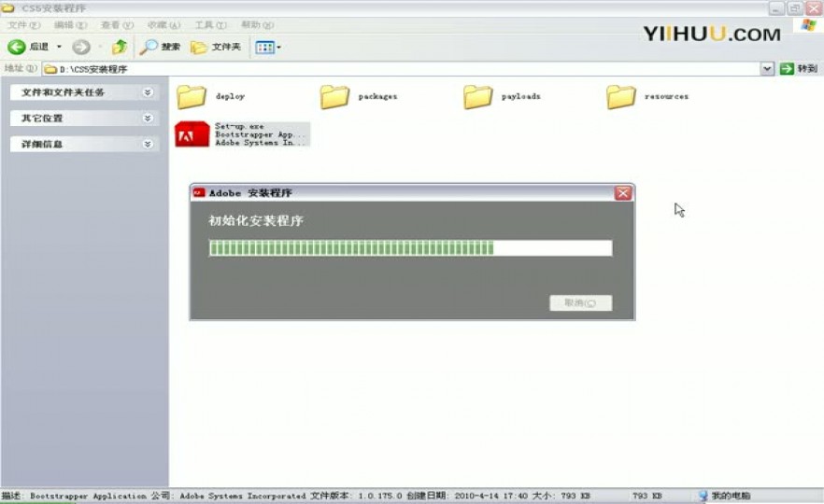Open the 工具 (Tools) menu

pyautogui.click(x=210, y=25)
